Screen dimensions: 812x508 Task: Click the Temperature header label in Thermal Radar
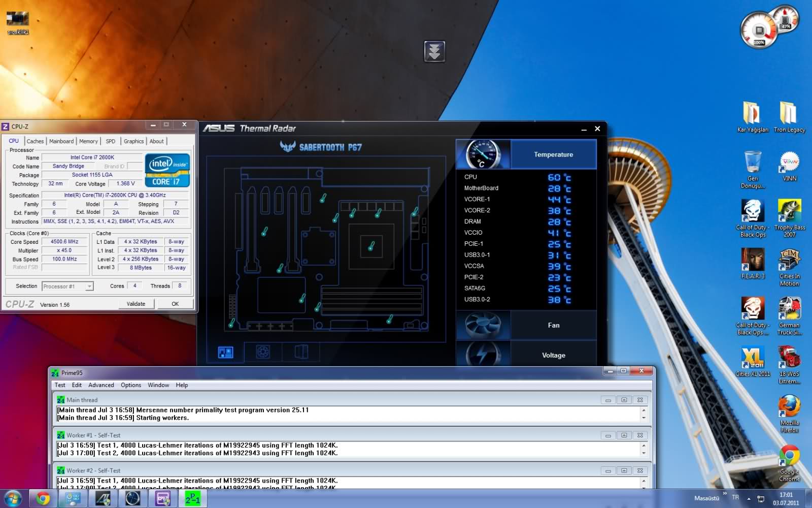[x=553, y=154]
